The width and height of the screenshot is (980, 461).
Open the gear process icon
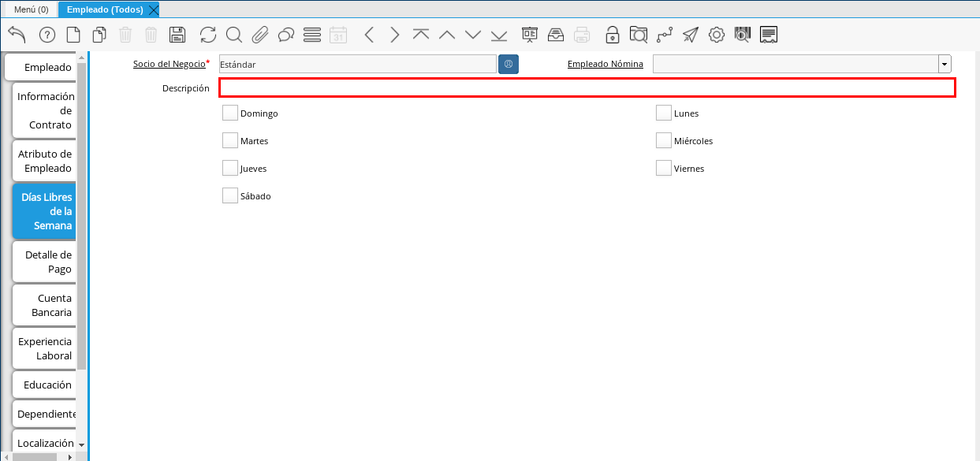point(717,35)
